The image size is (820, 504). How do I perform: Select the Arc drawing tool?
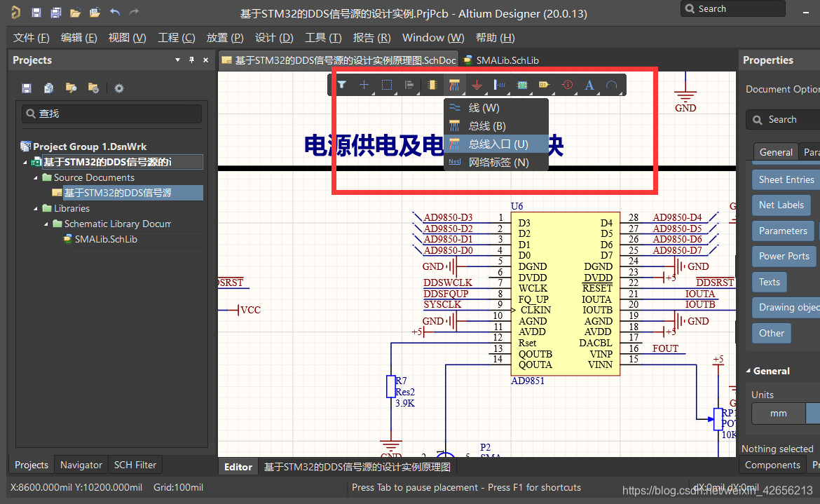click(x=611, y=85)
